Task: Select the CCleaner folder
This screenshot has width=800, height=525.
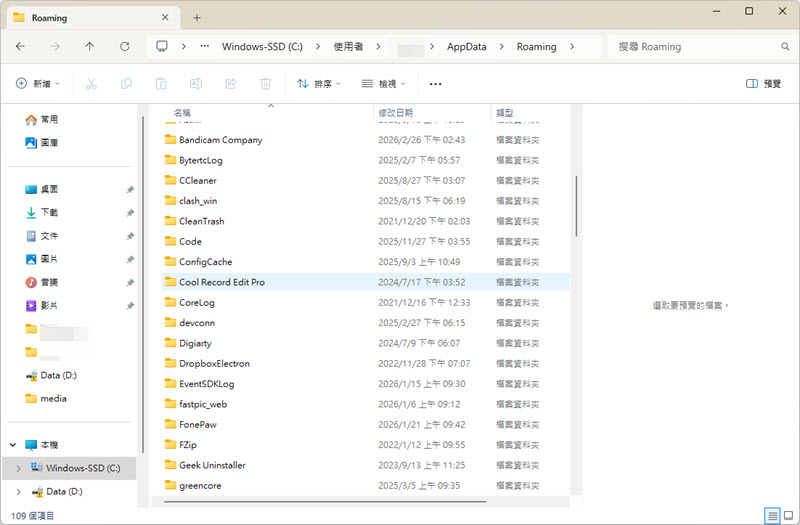Action: tap(366, 181)
